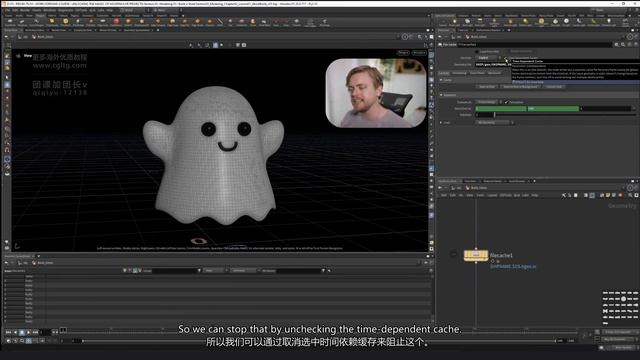Image resolution: width=640 pixels, height=360 pixels.
Task: Open the Advanced tab in the file cache parameters
Action: coord(494,73)
